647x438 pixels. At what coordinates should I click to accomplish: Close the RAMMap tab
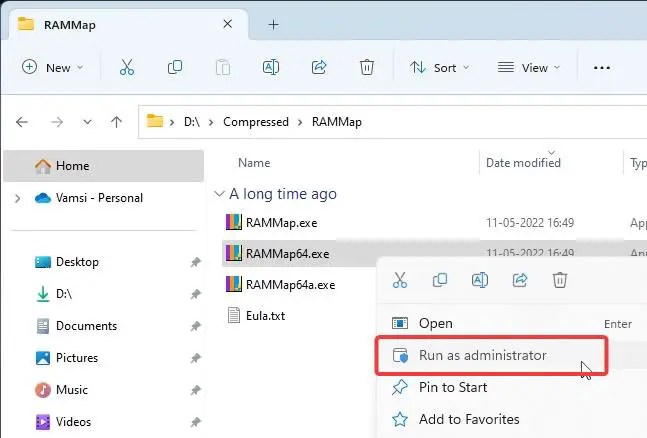pos(227,24)
